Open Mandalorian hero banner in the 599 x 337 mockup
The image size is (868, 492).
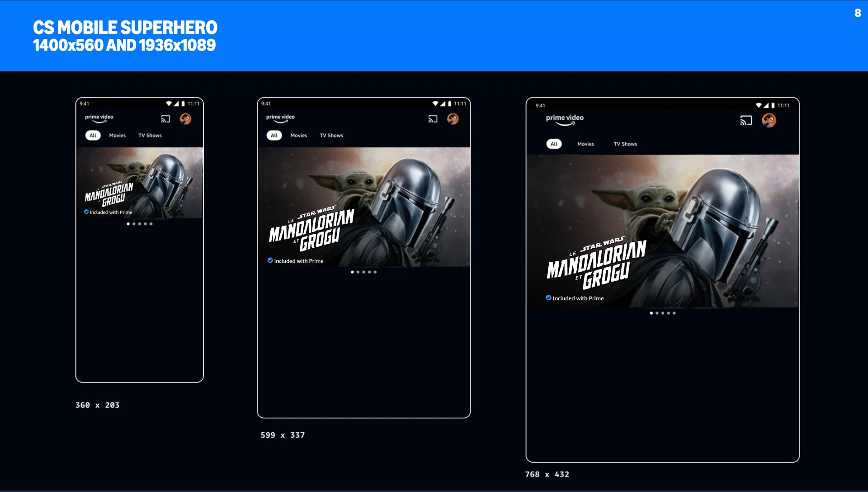point(364,207)
